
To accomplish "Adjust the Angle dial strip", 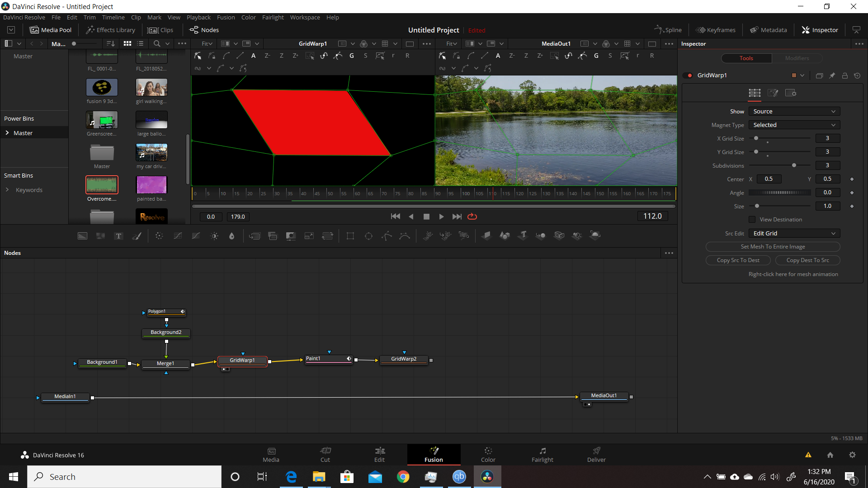I will click(780, 192).
